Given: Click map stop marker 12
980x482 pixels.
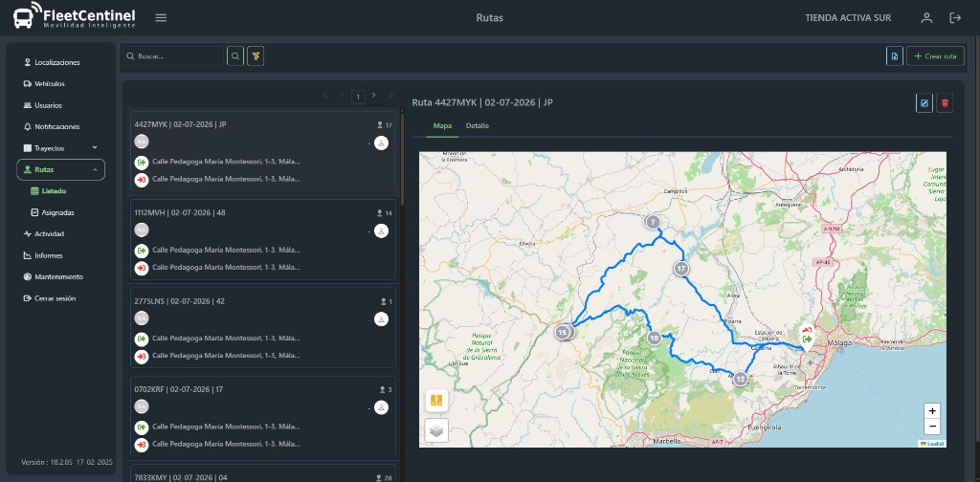Looking at the screenshot, I should click(x=740, y=379).
